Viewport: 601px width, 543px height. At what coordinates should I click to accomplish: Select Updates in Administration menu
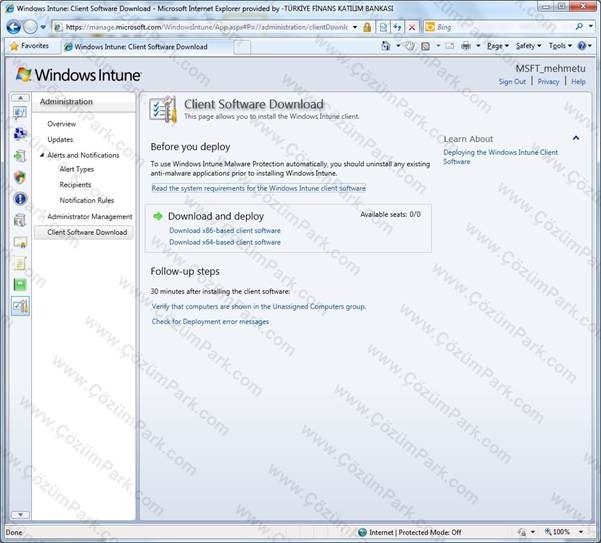tap(60, 139)
